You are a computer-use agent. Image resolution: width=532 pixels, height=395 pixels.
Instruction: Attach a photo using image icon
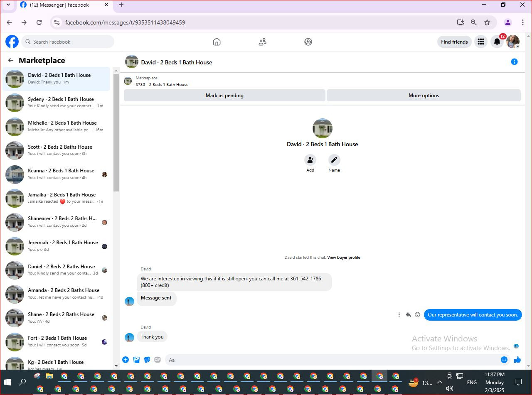[x=136, y=360]
